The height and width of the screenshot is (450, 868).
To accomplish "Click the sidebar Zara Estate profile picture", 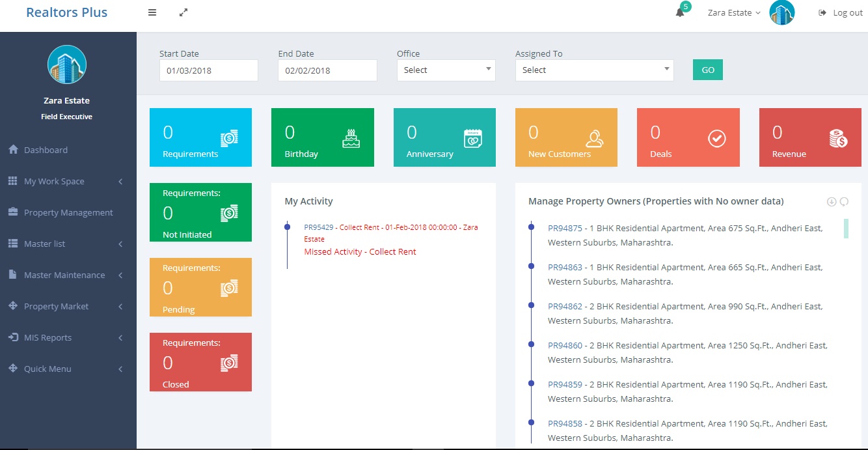I will coord(67,64).
